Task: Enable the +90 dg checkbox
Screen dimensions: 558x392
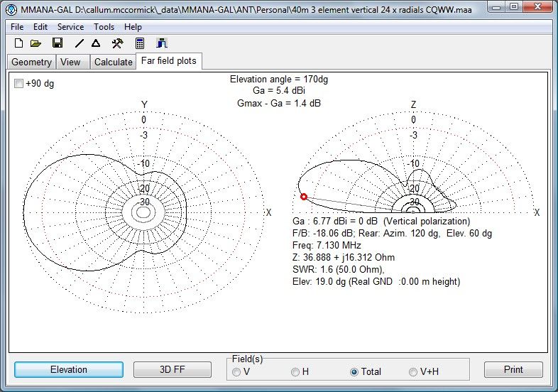Action: 19,84
